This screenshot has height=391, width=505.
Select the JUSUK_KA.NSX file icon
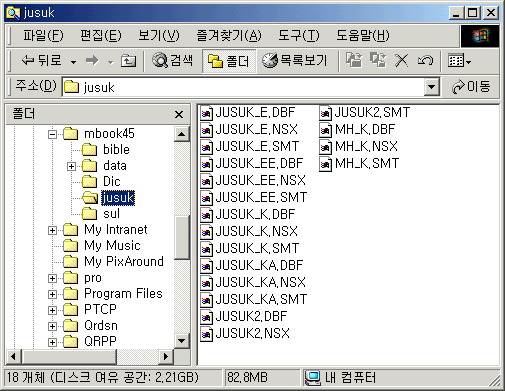tap(207, 283)
